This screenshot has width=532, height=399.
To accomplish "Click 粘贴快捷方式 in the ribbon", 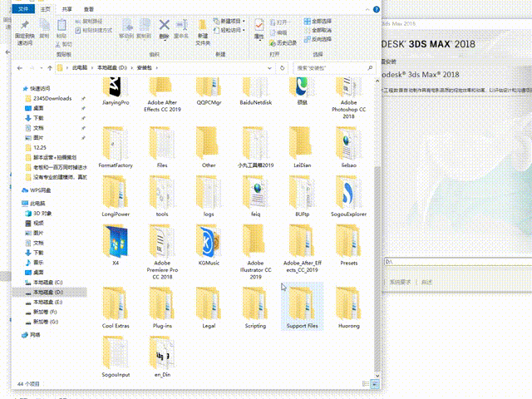I will [x=94, y=30].
